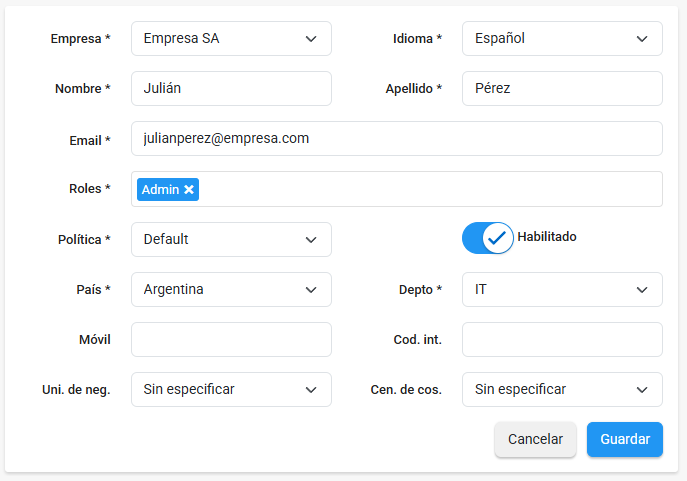Click the Habilitado label text
This screenshot has width=687, height=481.
point(546,237)
